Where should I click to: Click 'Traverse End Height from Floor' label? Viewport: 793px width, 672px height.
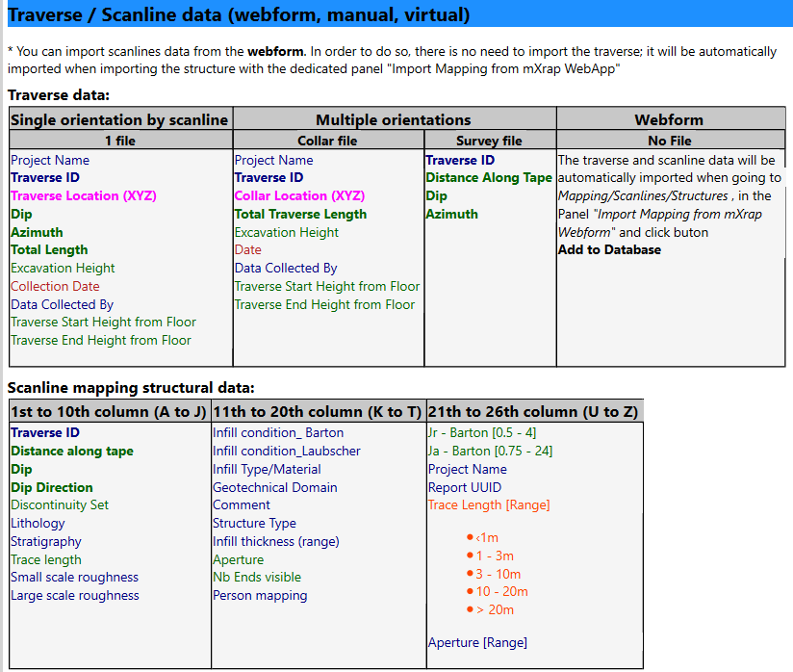[100, 340]
